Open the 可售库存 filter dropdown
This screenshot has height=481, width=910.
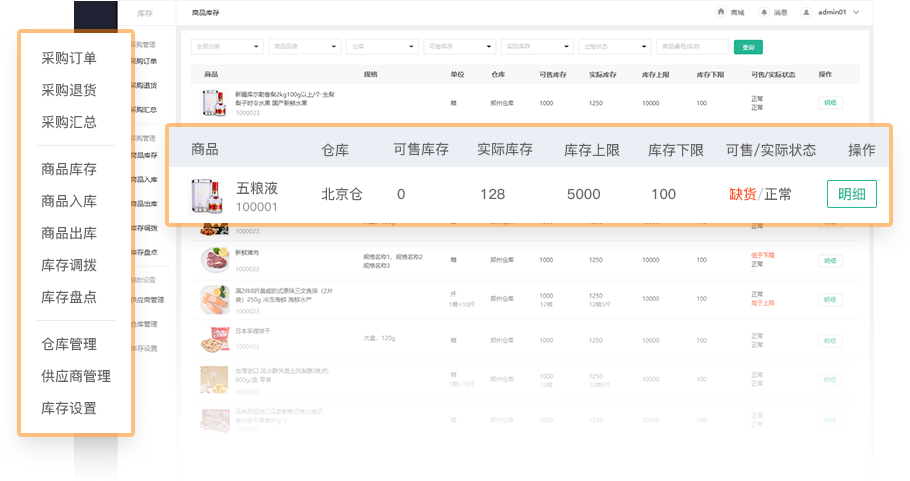tap(459, 46)
